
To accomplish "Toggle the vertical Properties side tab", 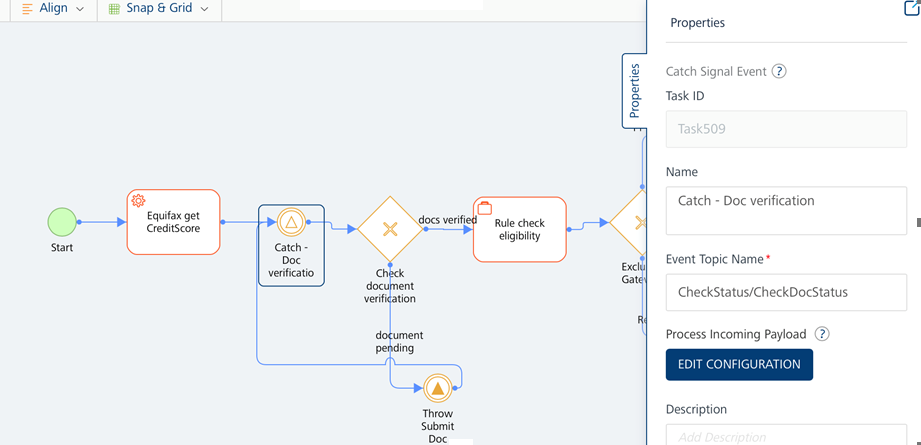I will coord(634,91).
